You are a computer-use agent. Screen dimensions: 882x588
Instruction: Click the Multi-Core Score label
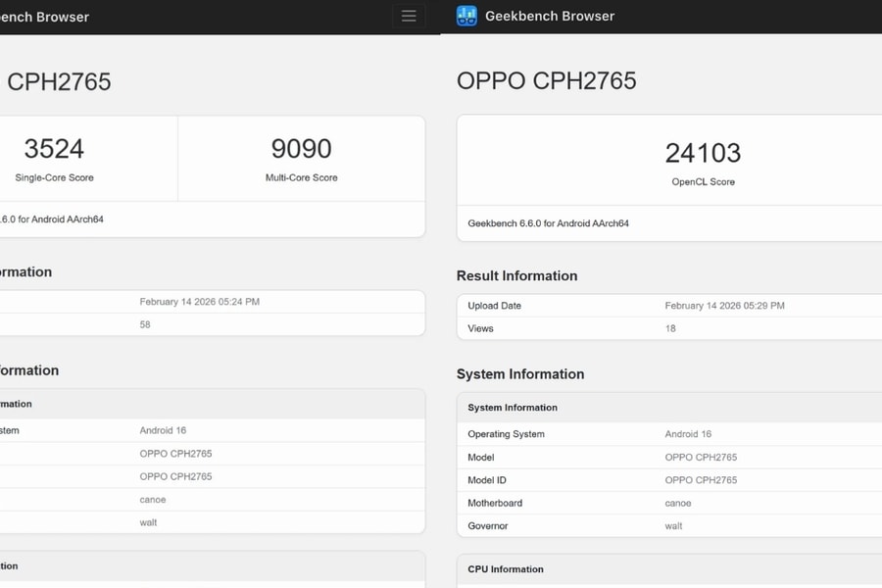pos(302,177)
